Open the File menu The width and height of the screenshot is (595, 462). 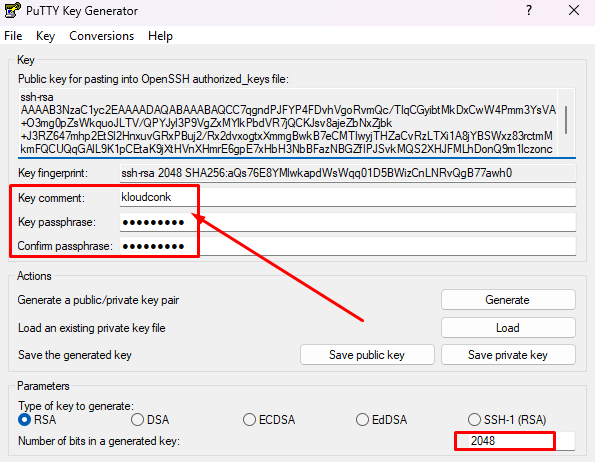[x=13, y=36]
